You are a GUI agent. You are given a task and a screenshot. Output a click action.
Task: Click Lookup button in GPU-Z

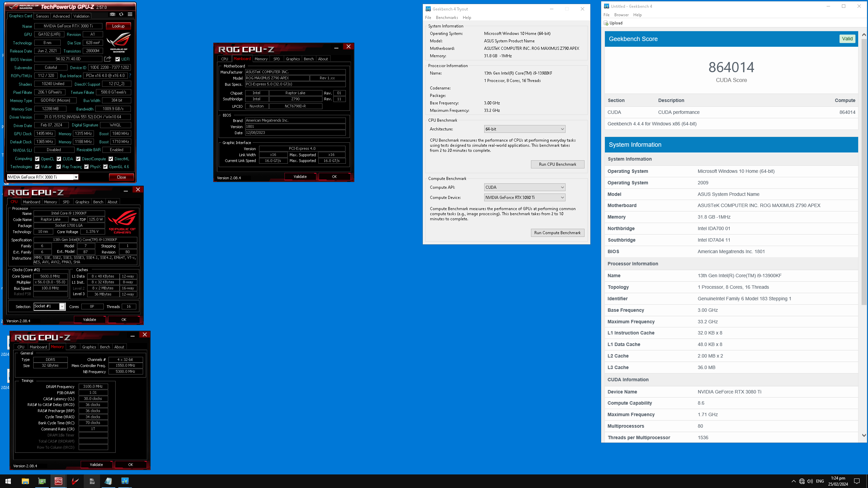(118, 26)
